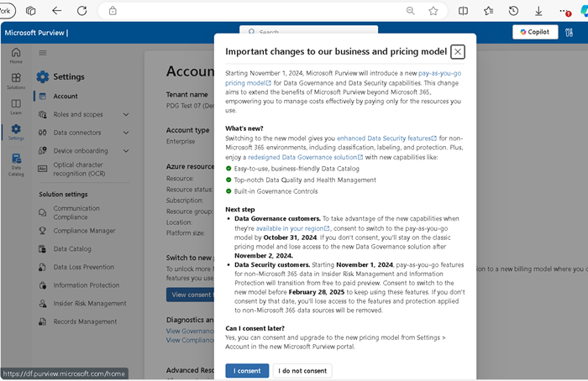Open Data Catalog icon in left rail
The image size is (588, 381).
click(x=16, y=164)
